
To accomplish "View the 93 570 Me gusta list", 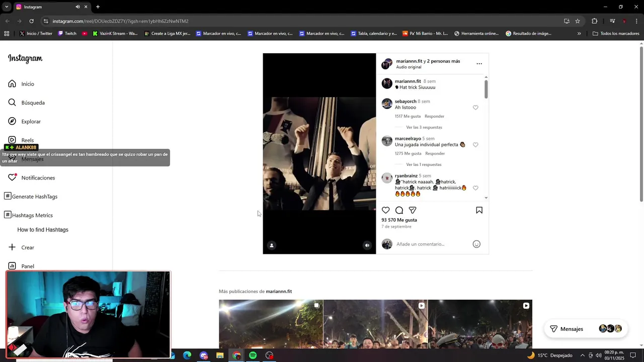I will tap(399, 220).
